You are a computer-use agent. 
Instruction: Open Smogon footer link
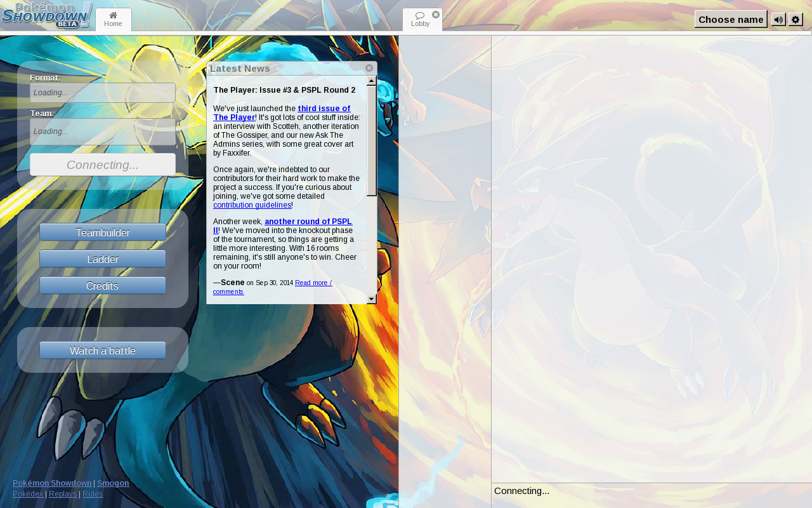coord(113,483)
